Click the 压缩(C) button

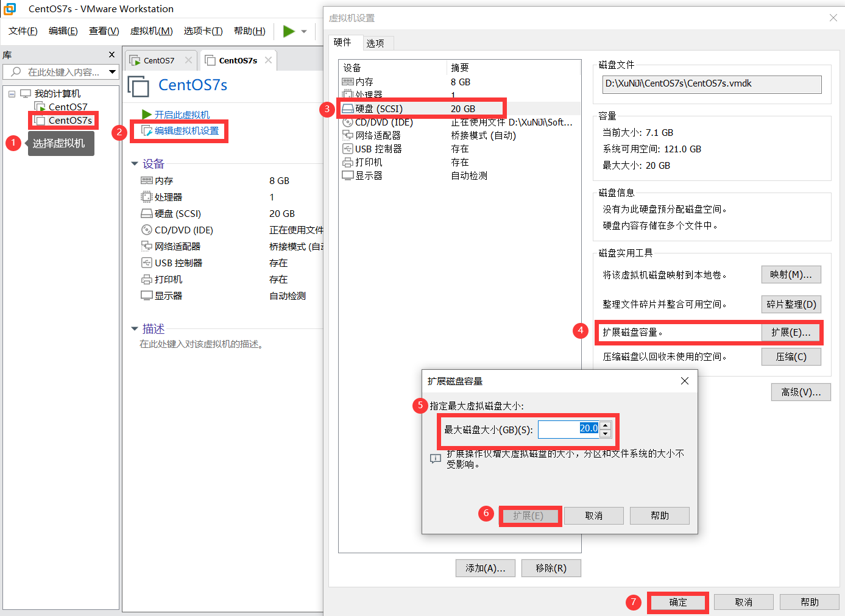791,356
